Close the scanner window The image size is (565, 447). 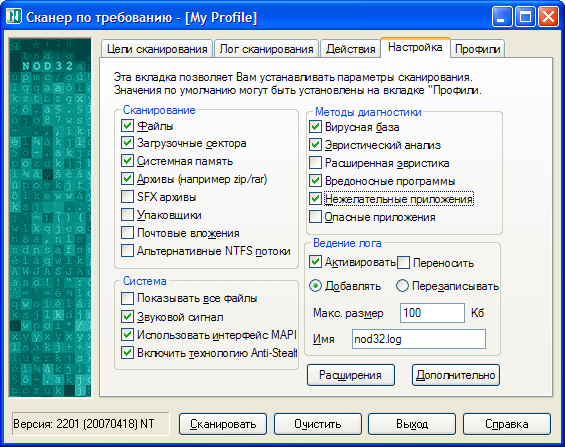(x=548, y=17)
